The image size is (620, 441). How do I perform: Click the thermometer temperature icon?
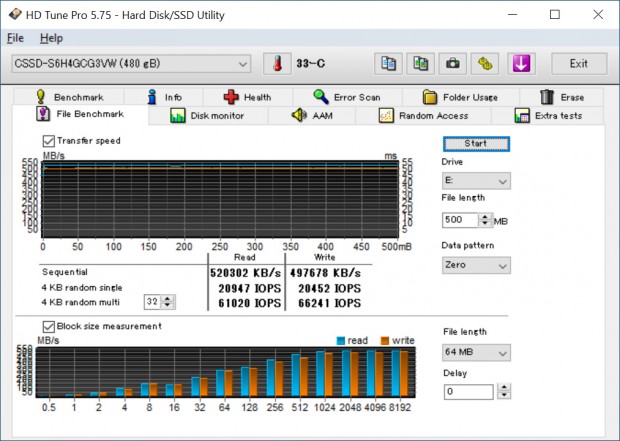coord(276,64)
